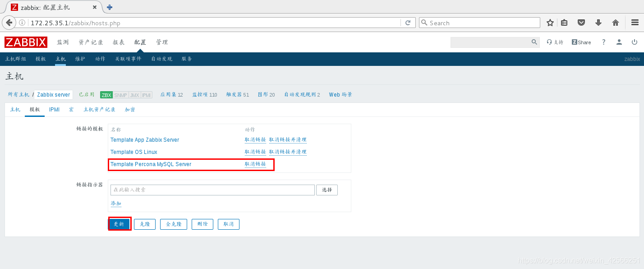Open Zabbix help question mark

(x=604, y=42)
